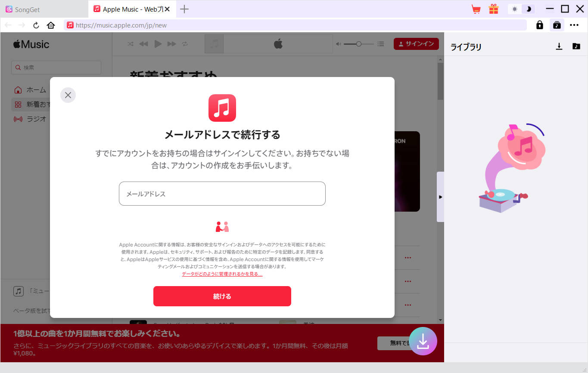
Task: Enable shuffle playback
Action: click(x=130, y=43)
